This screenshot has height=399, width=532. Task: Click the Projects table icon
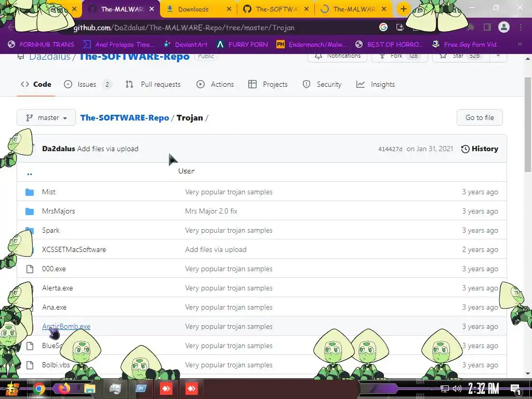252,84
